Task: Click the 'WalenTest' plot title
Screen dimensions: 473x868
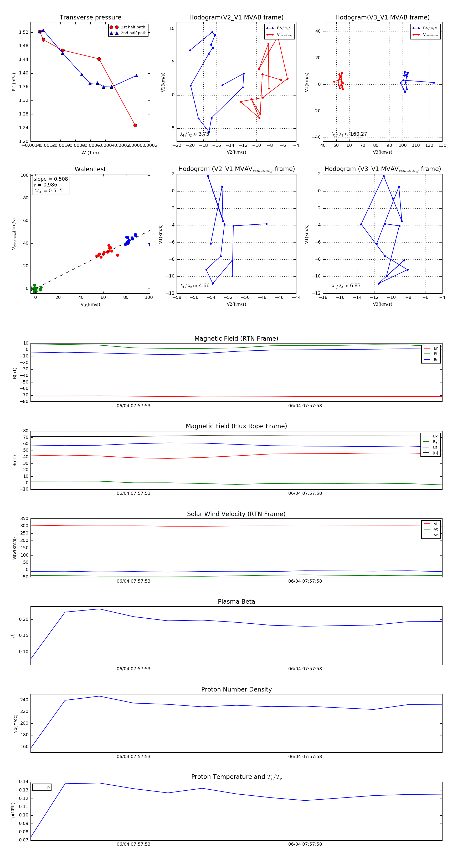Action: coord(90,169)
